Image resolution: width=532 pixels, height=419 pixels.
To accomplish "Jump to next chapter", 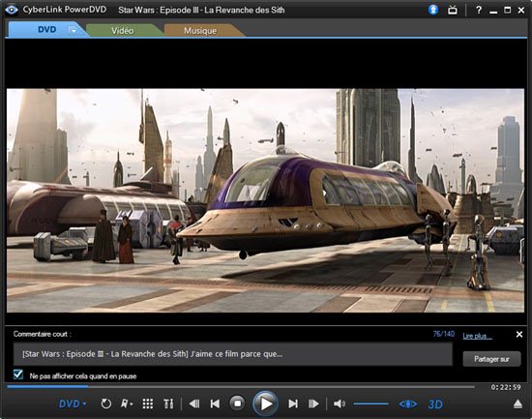I will [x=293, y=404].
